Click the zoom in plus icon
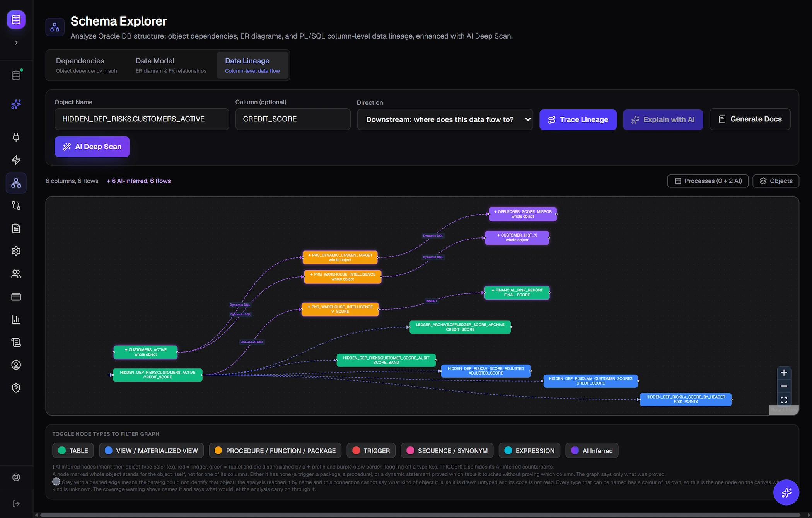The width and height of the screenshot is (812, 518). [784, 373]
